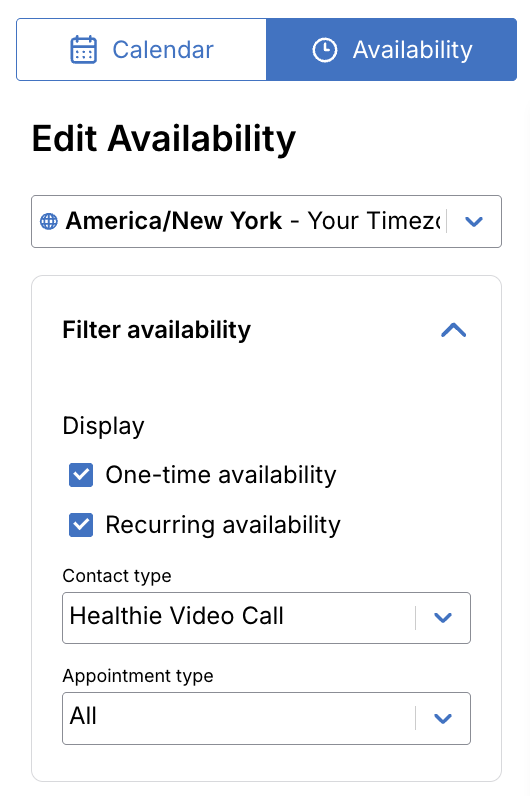Click the calendar icon in Calendar tab
Image resolution: width=530 pixels, height=796 pixels.
pos(83,49)
